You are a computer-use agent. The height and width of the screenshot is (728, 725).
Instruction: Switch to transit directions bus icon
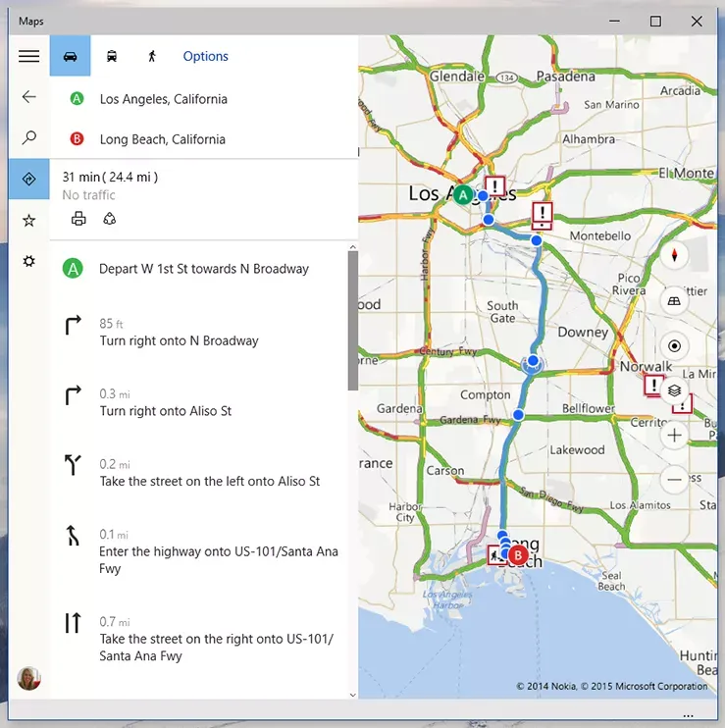click(112, 56)
